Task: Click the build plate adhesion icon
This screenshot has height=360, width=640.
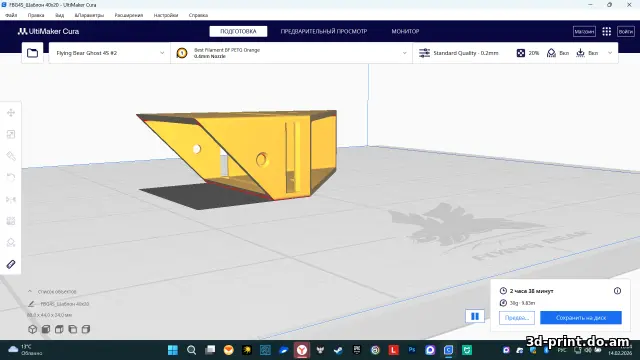Action: (580, 53)
